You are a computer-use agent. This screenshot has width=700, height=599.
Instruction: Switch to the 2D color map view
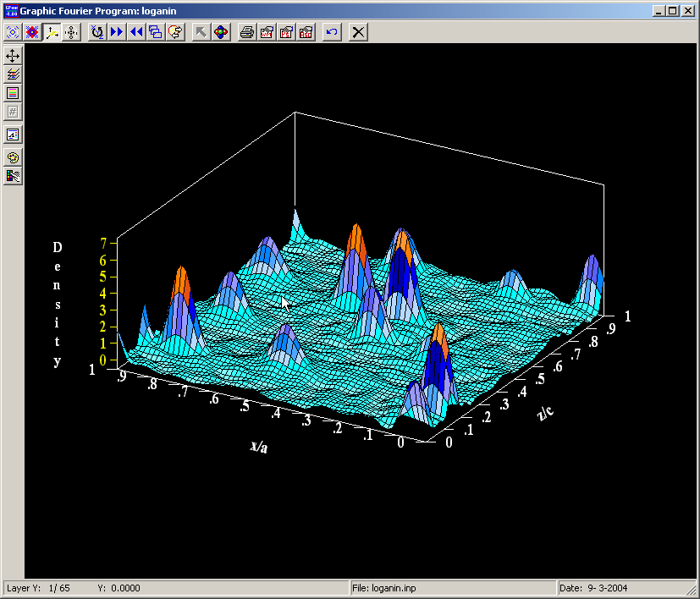[x=32, y=32]
